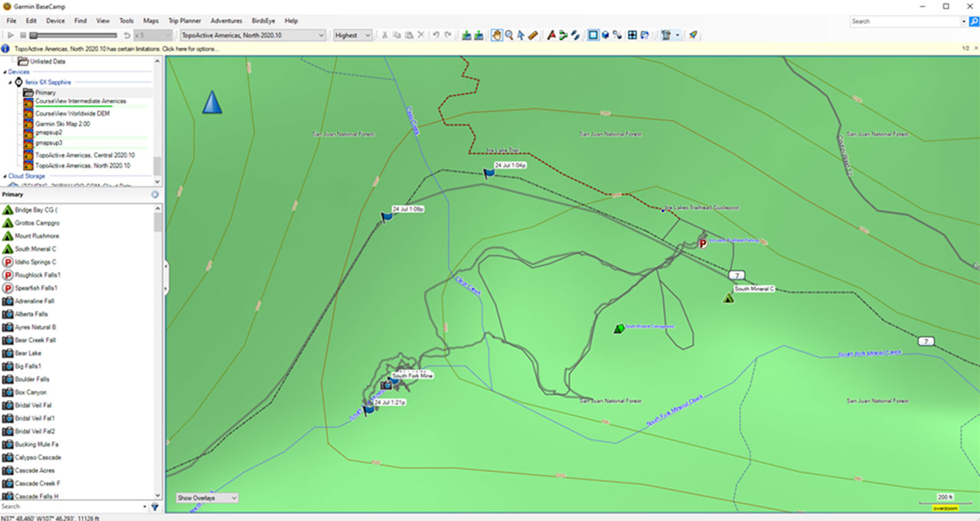Open activity profile dropdown arrow

coord(678,35)
